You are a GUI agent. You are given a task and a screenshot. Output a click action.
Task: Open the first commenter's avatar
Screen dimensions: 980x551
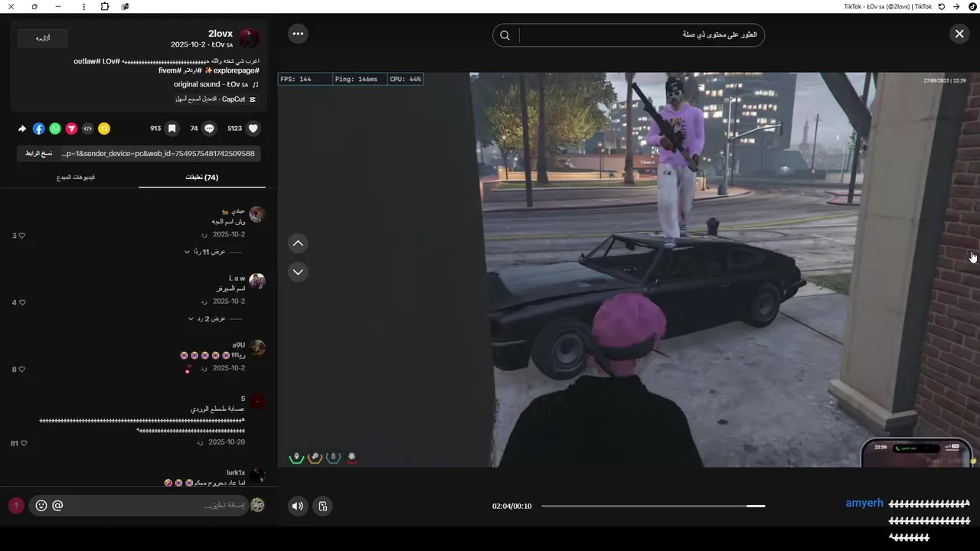click(257, 214)
